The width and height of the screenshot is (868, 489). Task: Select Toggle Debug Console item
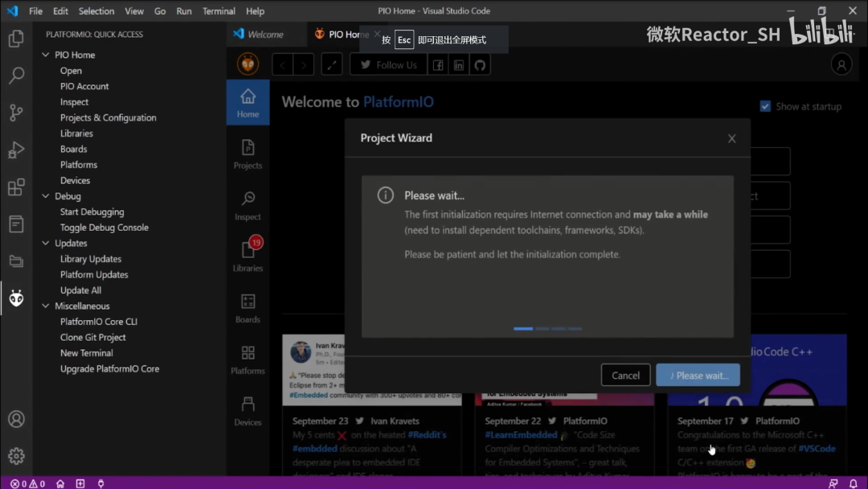(x=104, y=228)
